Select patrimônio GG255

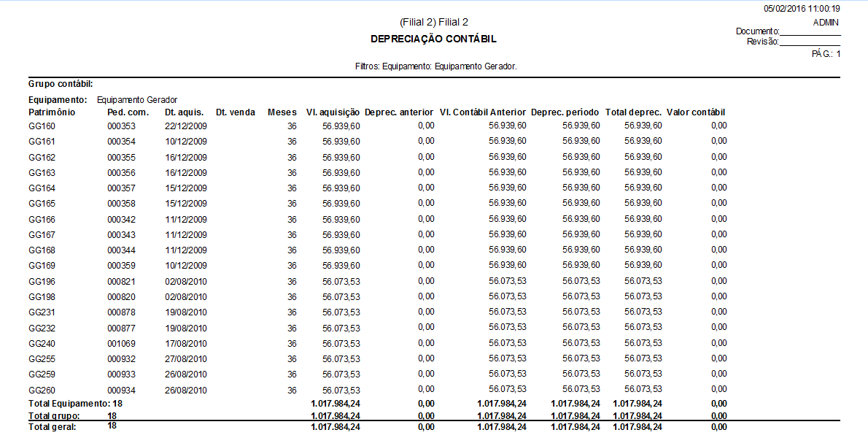click(x=42, y=359)
